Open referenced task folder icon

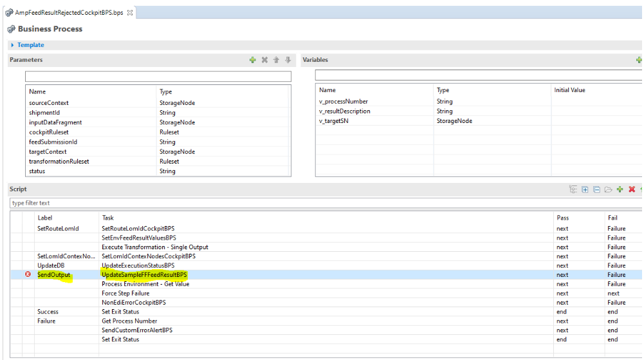[608, 189]
